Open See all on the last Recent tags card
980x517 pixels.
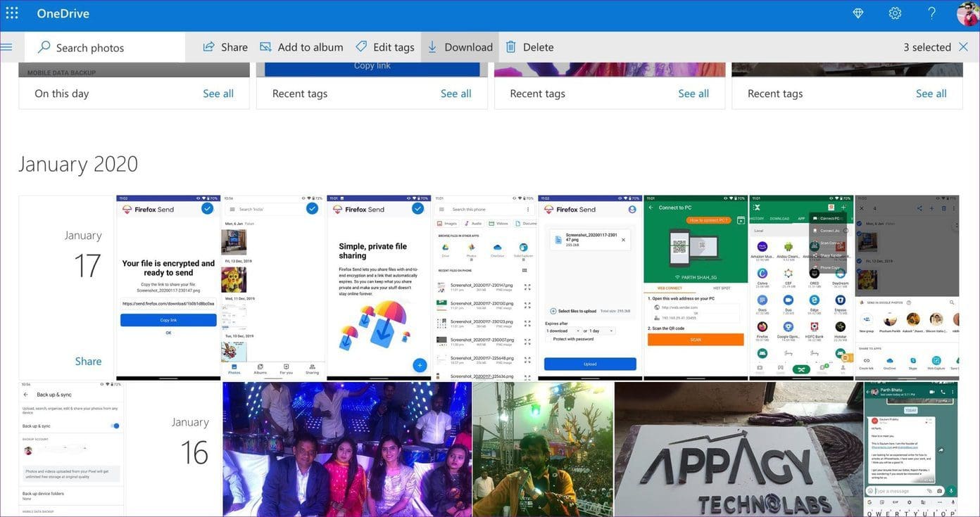click(x=931, y=94)
